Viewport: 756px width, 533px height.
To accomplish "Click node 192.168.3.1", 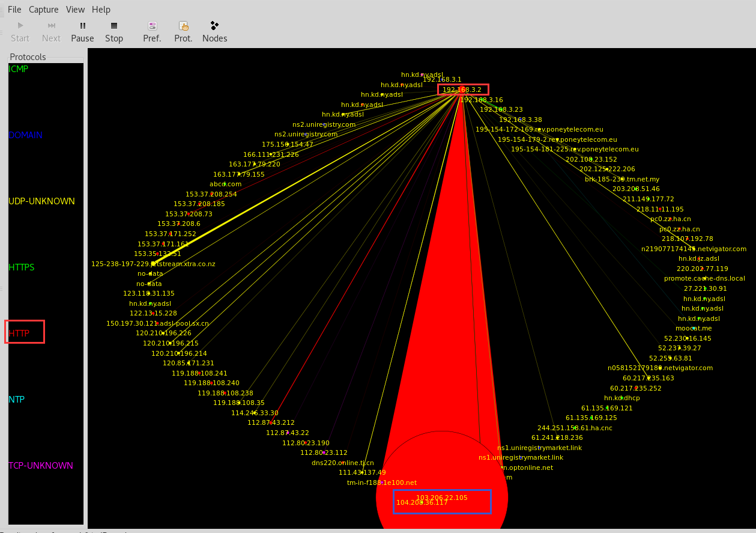I will point(442,79).
